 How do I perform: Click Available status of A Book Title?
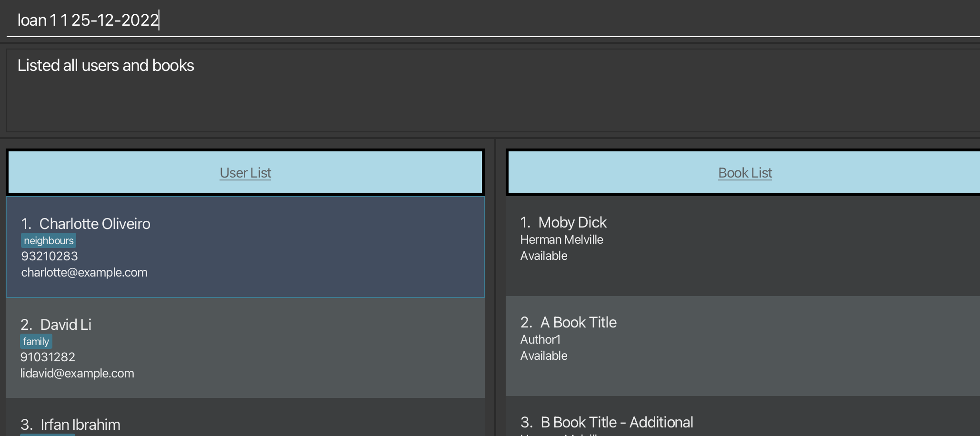coord(544,356)
